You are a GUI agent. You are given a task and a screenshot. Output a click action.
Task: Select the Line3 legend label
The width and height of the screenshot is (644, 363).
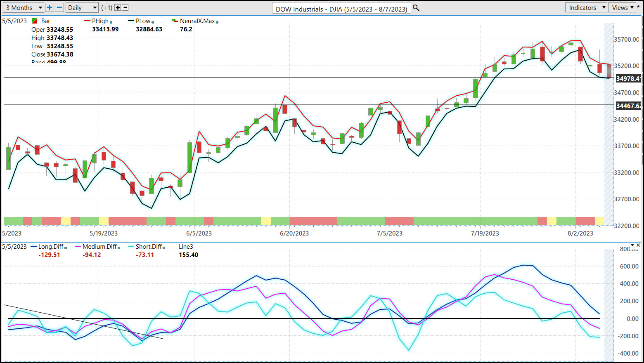[186, 247]
